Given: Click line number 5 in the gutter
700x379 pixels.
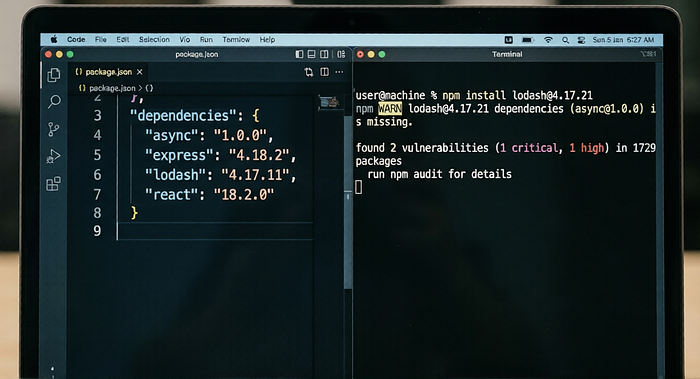Looking at the screenshot, I should coord(97,155).
